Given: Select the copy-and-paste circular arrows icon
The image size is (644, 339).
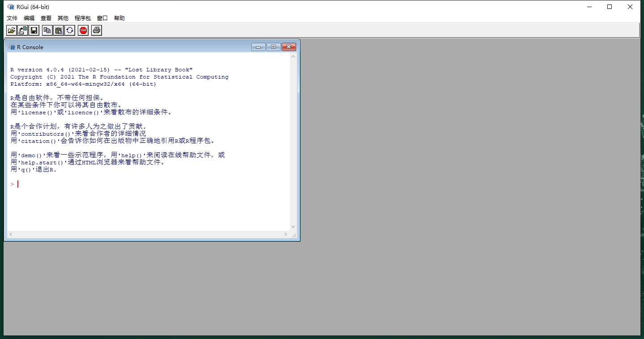Looking at the screenshot, I should (69, 30).
